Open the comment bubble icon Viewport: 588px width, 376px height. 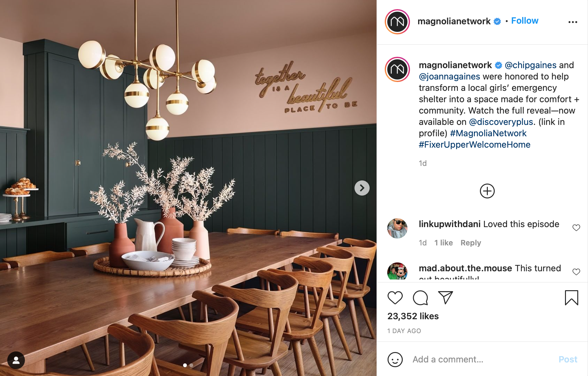coord(420,298)
